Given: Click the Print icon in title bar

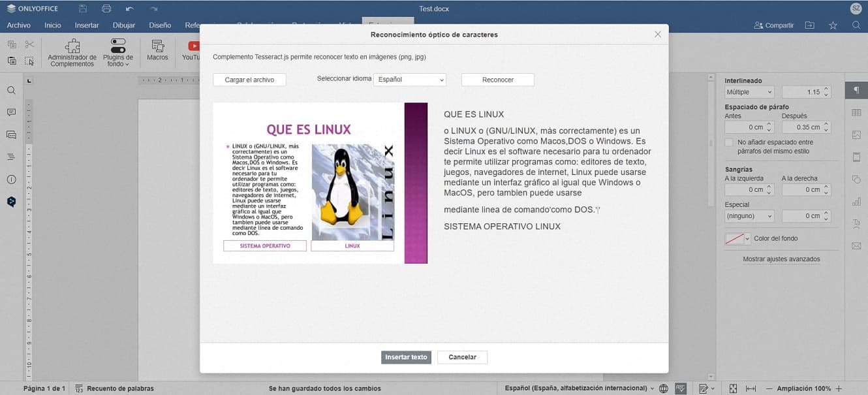Looking at the screenshot, I should click(x=106, y=8).
